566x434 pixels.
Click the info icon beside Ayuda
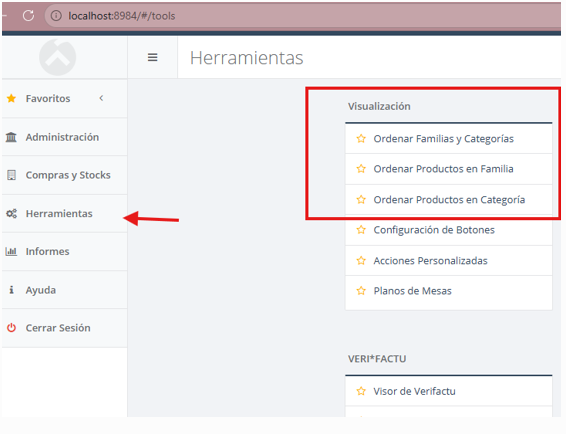pyautogui.click(x=12, y=290)
